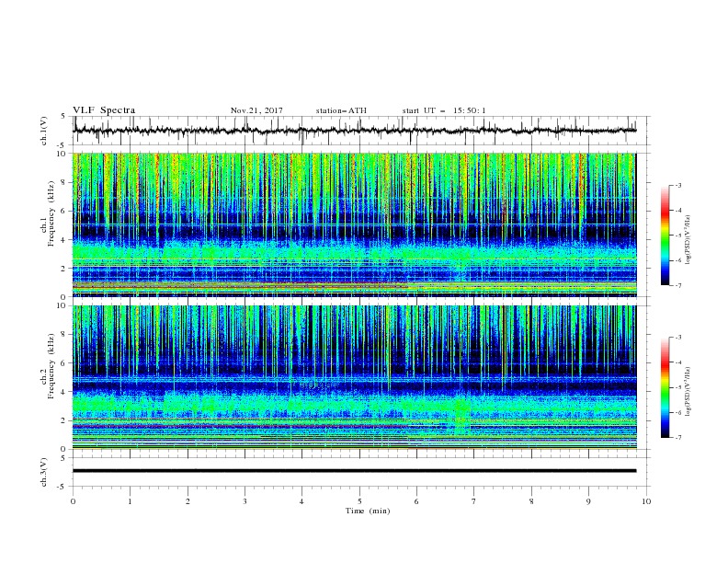Click the "1" tick on time axis

[130, 501]
